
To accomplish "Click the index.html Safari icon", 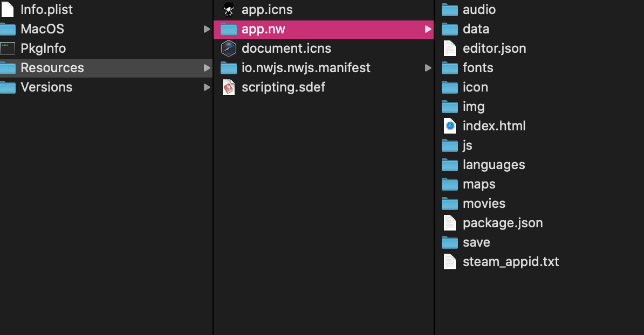I will (450, 126).
